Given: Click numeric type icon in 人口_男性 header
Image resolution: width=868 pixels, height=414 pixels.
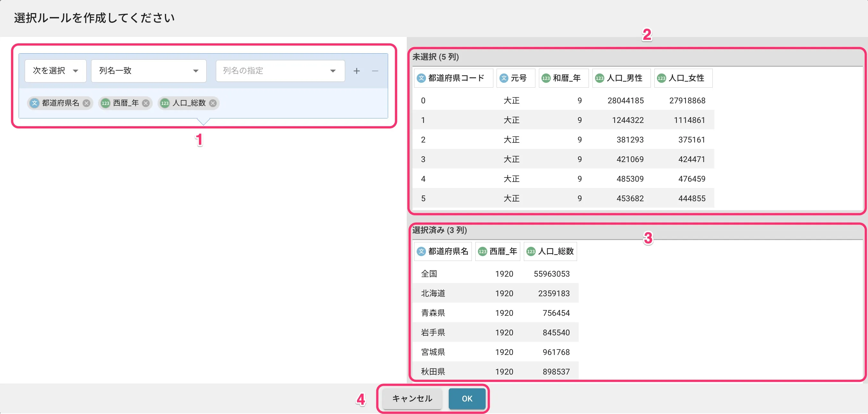Looking at the screenshot, I should (x=600, y=78).
